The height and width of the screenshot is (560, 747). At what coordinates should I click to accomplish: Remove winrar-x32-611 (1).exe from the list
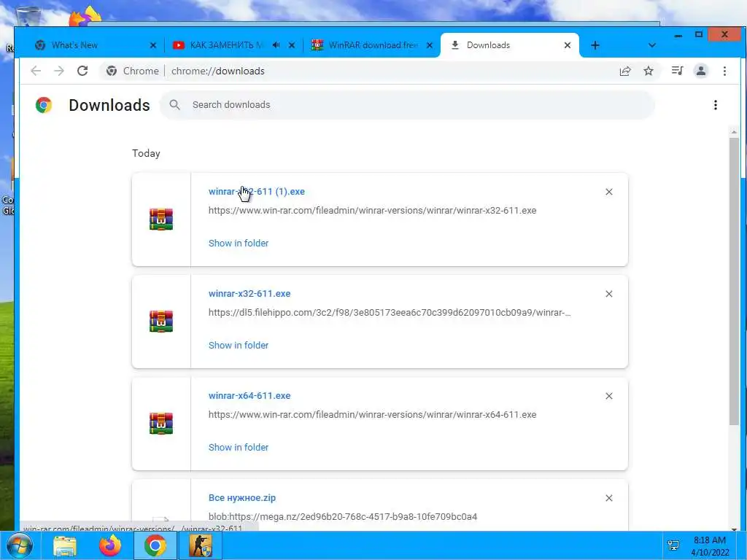click(609, 192)
